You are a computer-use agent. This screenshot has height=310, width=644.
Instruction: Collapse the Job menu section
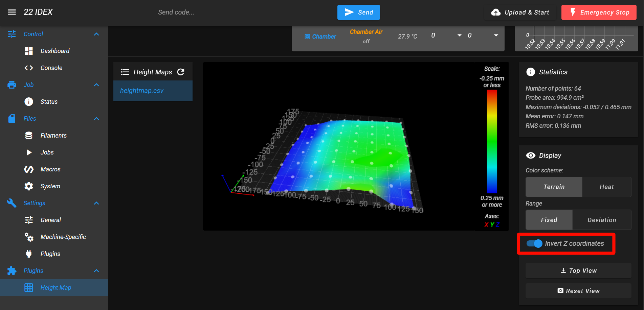pos(96,85)
